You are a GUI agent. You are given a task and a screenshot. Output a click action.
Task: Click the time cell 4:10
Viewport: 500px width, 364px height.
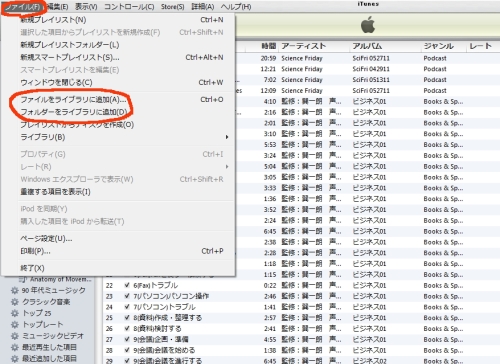tap(270, 101)
